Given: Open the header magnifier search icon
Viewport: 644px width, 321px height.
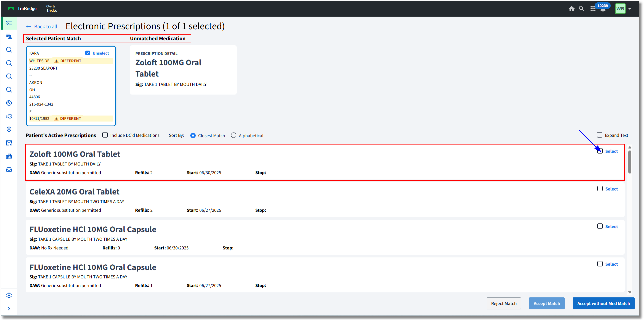Looking at the screenshot, I should [x=581, y=9].
